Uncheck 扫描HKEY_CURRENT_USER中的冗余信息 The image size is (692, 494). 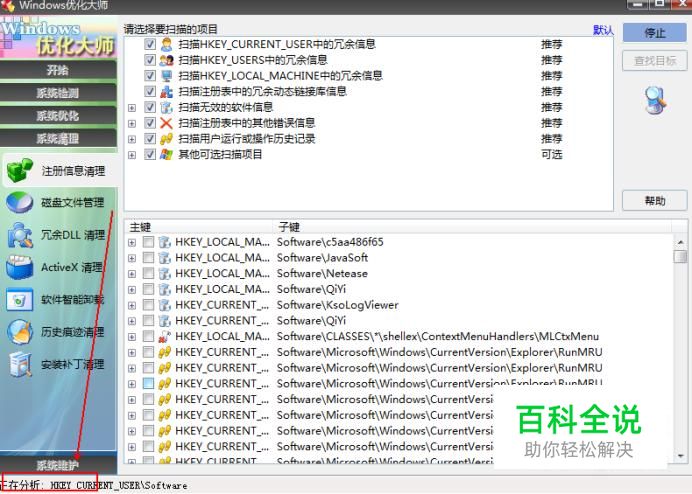(x=150, y=44)
